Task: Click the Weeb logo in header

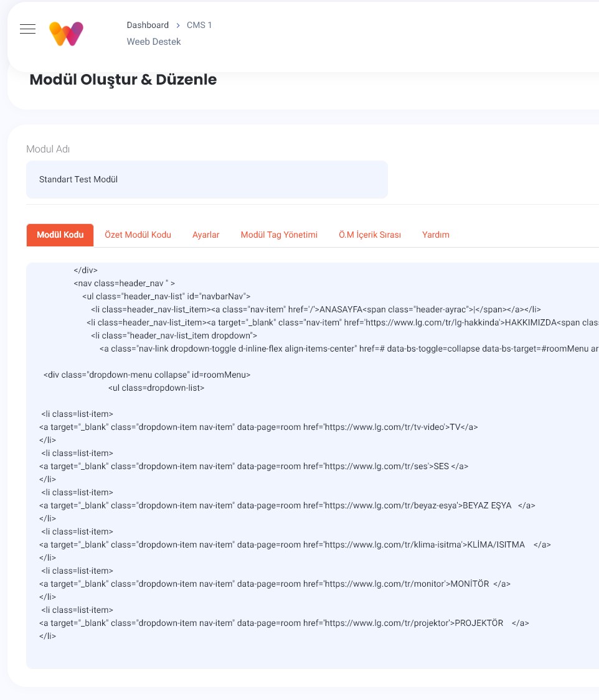Action: click(x=66, y=34)
